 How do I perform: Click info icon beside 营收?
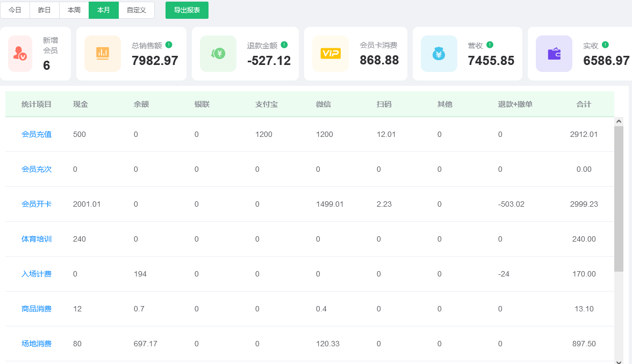pyautogui.click(x=490, y=45)
